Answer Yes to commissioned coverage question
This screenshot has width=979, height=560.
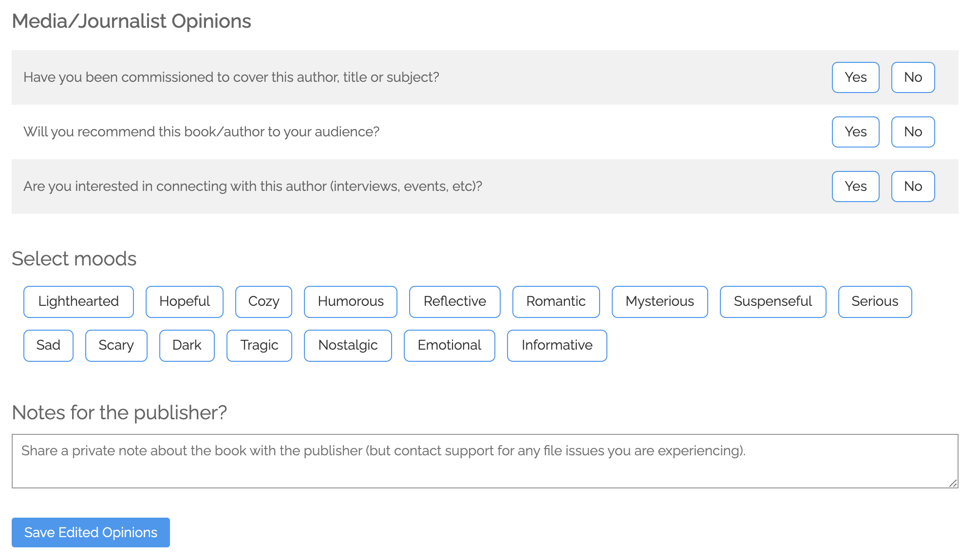[855, 77]
